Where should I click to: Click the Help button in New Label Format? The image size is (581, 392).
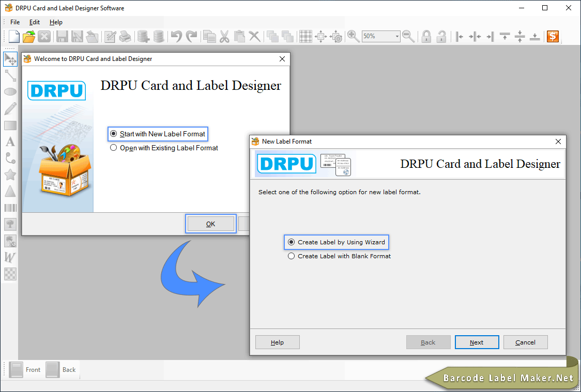pyautogui.click(x=277, y=342)
